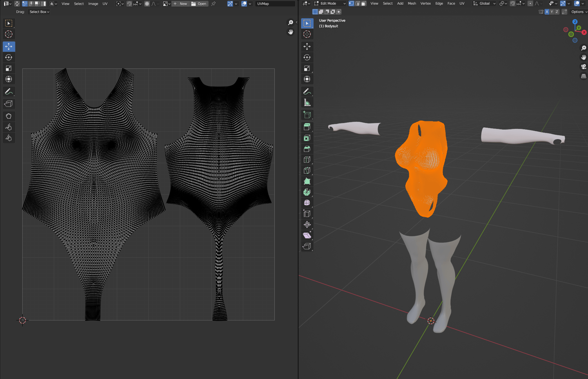This screenshot has width=588, height=379.
Task: Open the Drag Select Box dropdown
Action: (39, 12)
